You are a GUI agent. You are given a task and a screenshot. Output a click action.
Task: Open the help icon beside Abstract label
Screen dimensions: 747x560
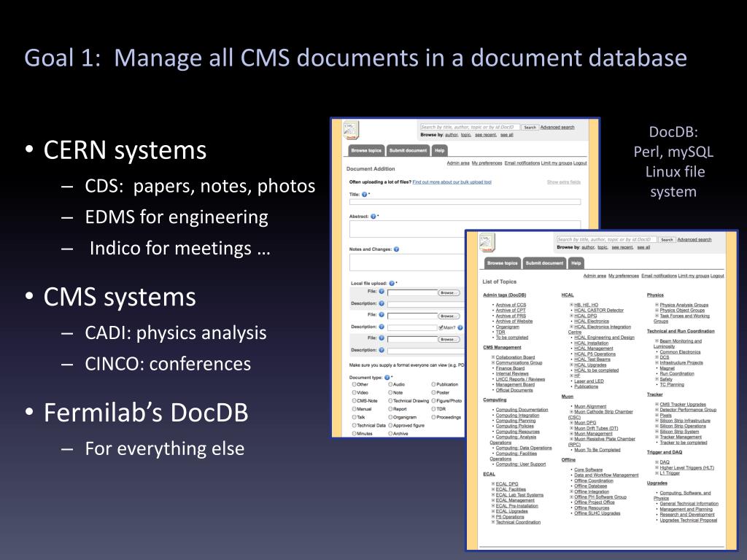(373, 216)
